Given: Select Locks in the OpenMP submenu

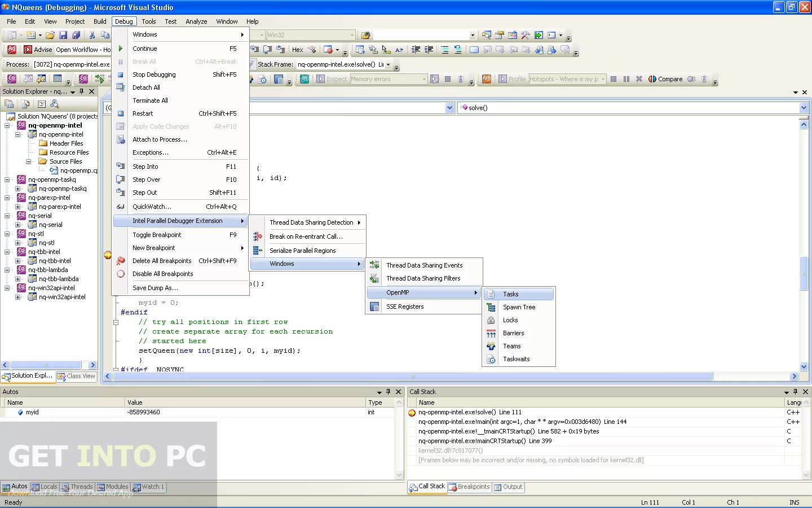Looking at the screenshot, I should tap(519, 320).
